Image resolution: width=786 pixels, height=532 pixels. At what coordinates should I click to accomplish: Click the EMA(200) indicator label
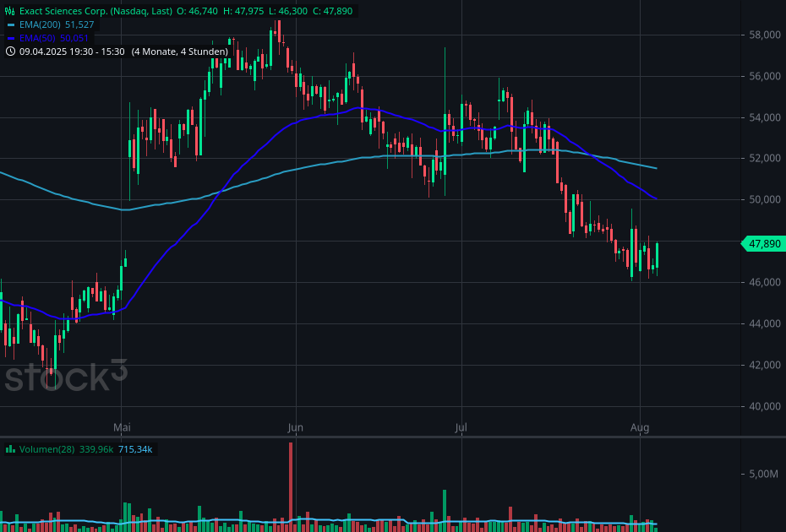39,25
